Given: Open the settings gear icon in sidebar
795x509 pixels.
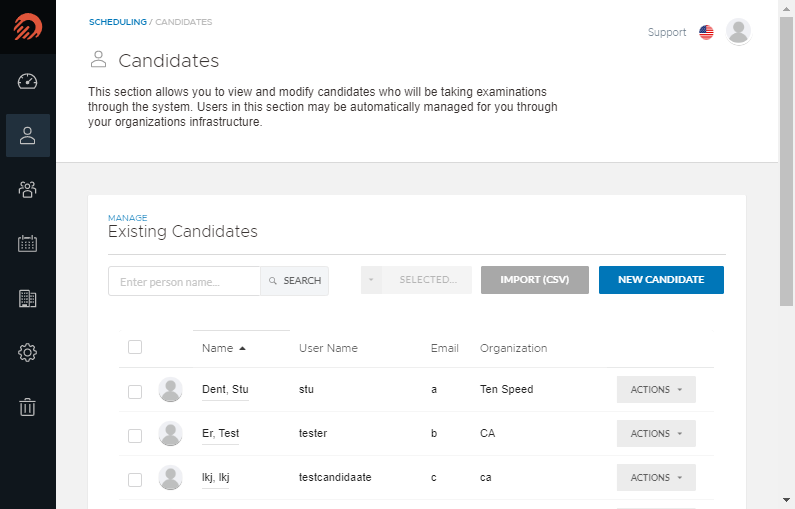Looking at the screenshot, I should click(x=27, y=352).
